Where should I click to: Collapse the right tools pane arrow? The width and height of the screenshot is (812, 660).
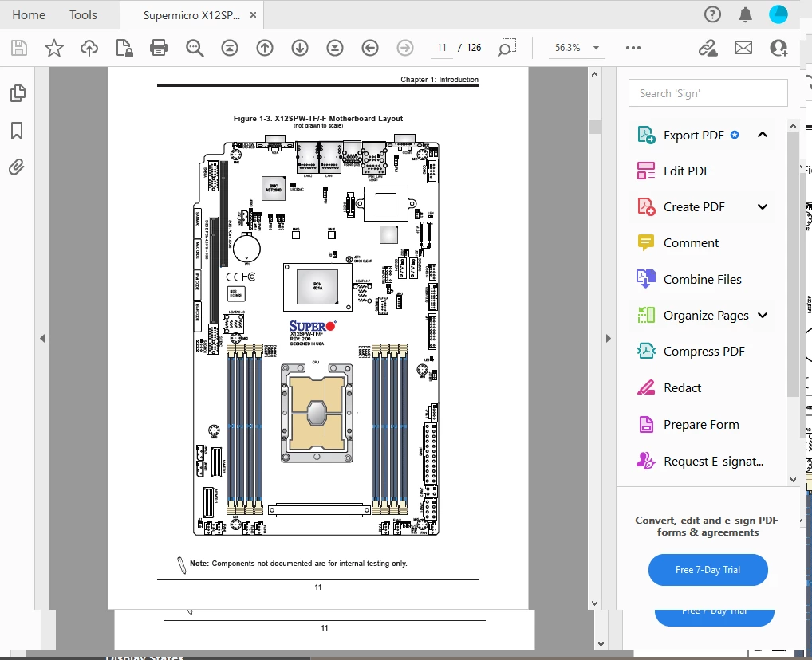point(609,339)
